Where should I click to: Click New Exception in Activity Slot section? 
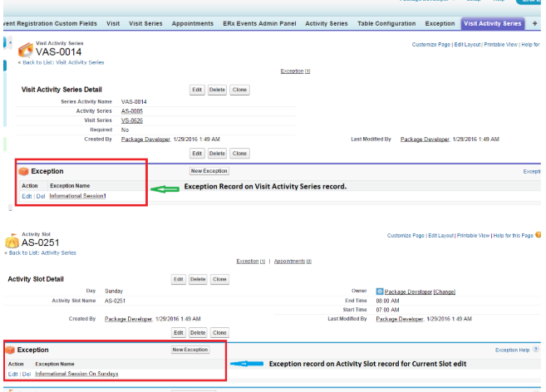pos(190,350)
